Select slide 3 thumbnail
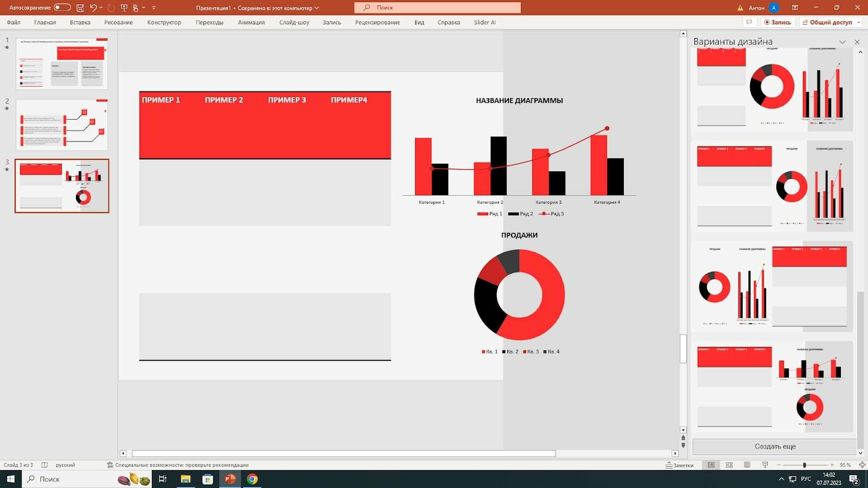Image resolution: width=868 pixels, height=488 pixels. pos(62,186)
